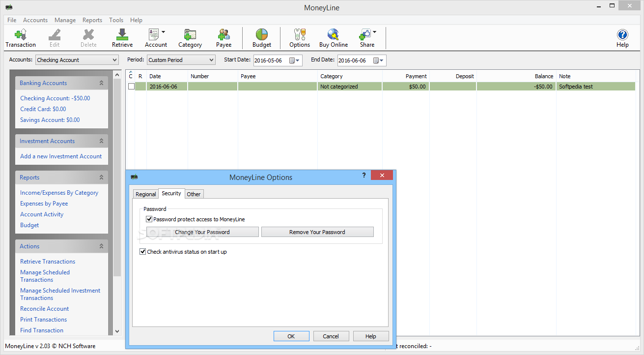Select the Security tab
Image resolution: width=644 pixels, height=355 pixels.
coord(171,193)
